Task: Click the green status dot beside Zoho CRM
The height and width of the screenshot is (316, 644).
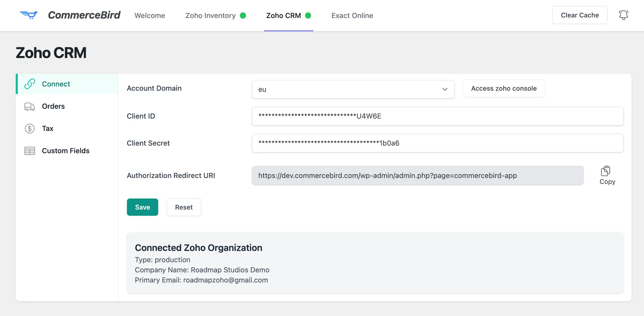Action: 308,15
